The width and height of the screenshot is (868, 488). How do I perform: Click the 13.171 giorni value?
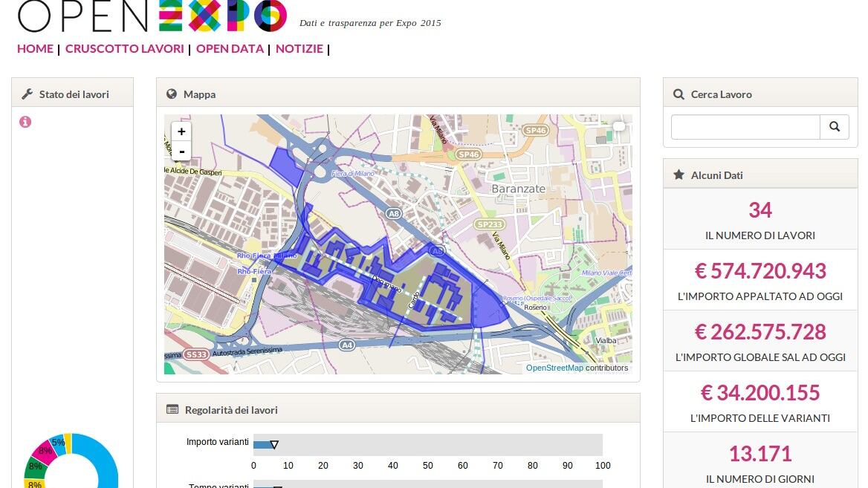[760, 454]
